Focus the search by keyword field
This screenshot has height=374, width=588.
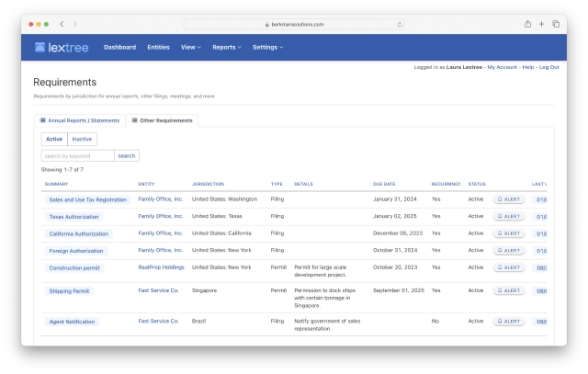point(77,155)
